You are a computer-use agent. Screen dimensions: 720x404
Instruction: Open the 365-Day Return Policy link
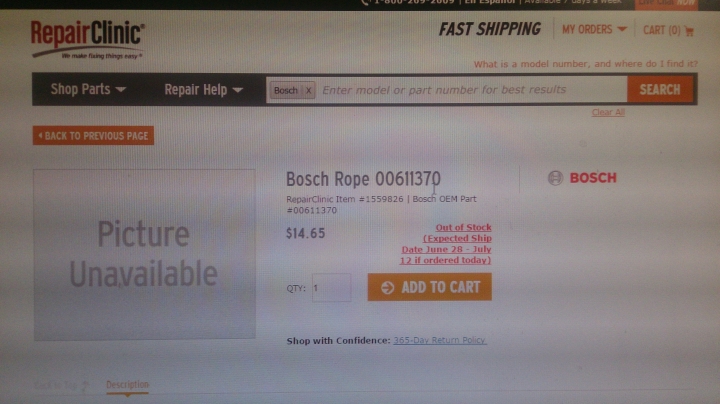439,340
